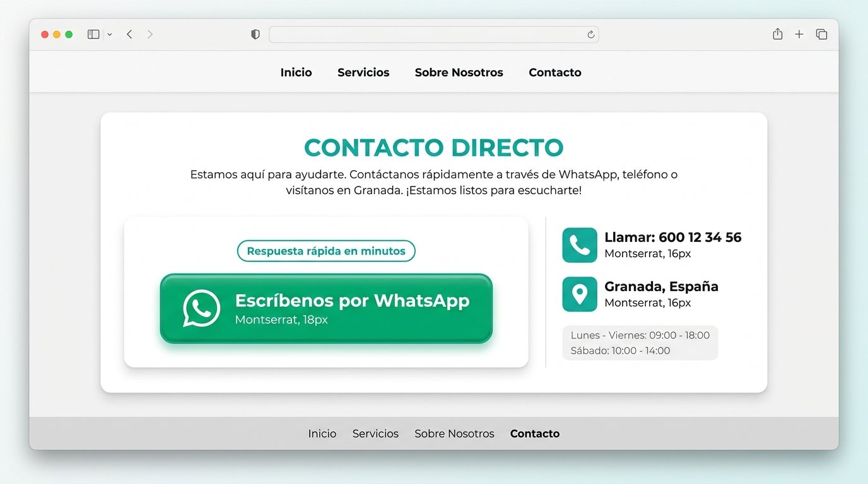Viewport: 868px width, 484px height.
Task: Click the WhatsApp logo icon
Action: click(x=201, y=308)
